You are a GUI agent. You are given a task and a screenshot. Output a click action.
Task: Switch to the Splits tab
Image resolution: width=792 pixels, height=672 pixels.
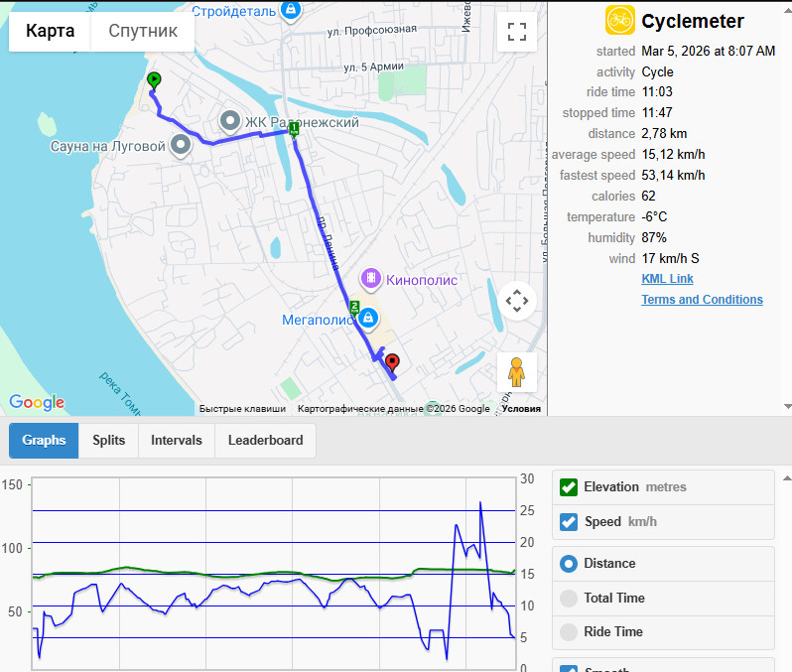click(x=108, y=440)
